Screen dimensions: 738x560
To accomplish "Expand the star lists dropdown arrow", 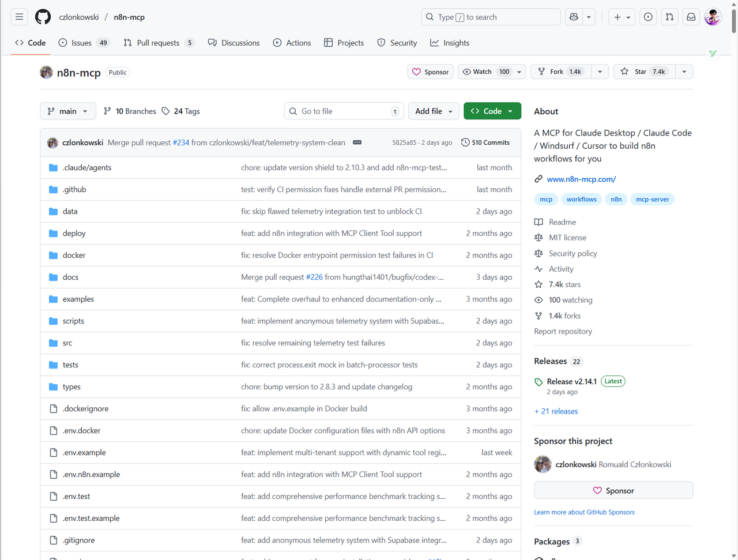I will coord(684,72).
